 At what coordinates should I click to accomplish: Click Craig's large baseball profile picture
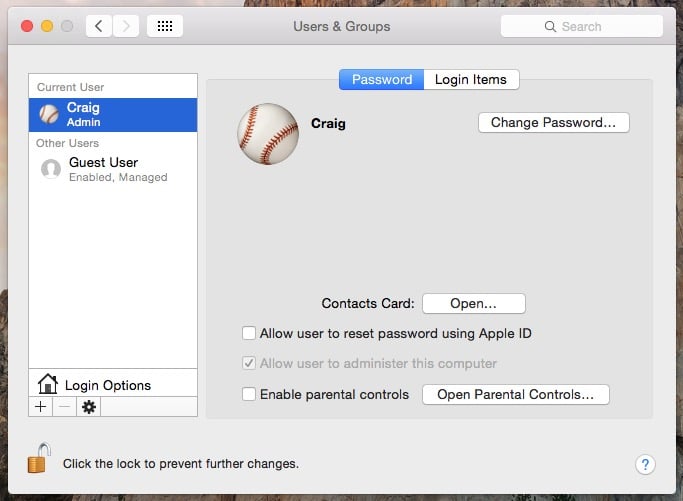268,134
